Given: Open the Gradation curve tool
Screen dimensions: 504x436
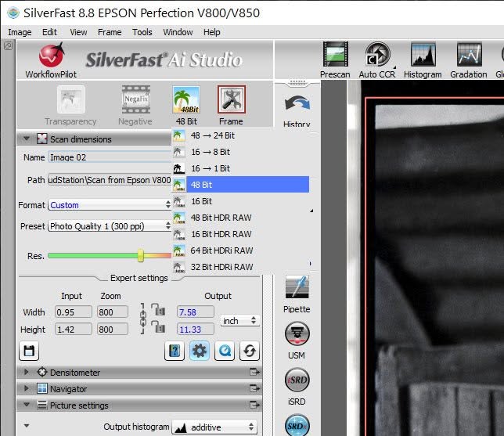Looking at the screenshot, I should click(469, 55).
